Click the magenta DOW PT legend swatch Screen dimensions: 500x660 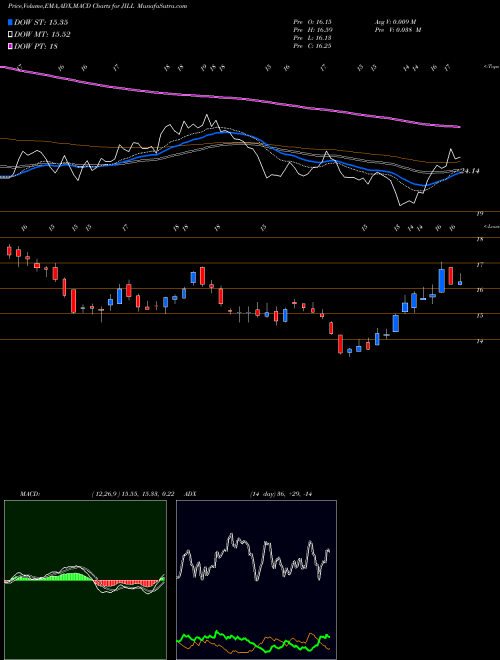tap(11, 46)
